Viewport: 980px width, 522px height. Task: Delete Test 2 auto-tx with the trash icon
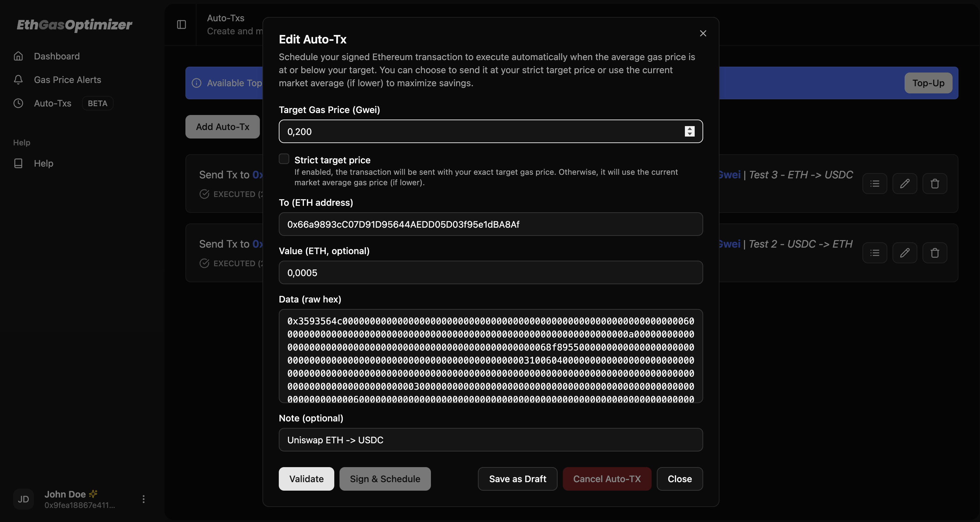click(935, 253)
